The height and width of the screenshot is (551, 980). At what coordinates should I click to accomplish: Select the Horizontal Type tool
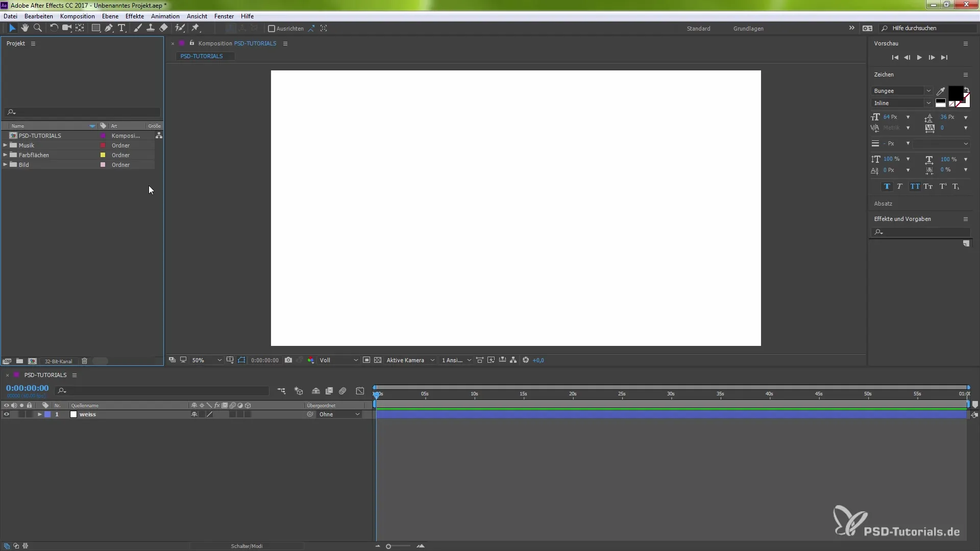point(121,28)
